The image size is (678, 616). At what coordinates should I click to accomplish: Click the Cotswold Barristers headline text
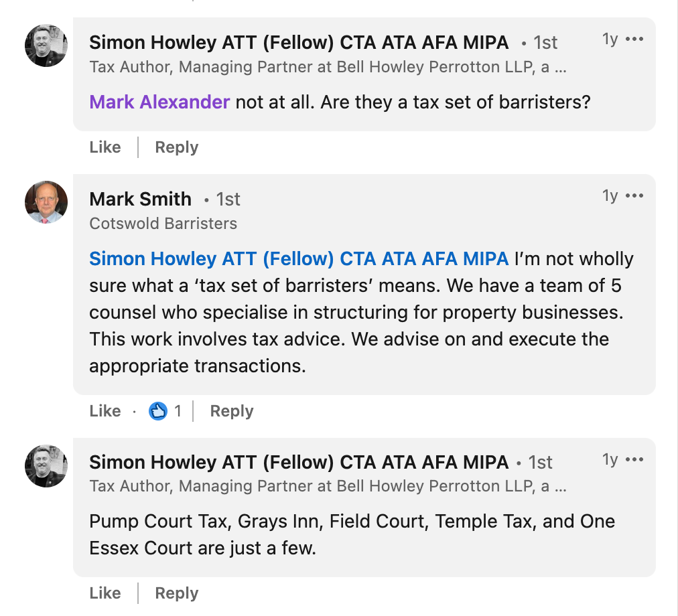point(163,224)
